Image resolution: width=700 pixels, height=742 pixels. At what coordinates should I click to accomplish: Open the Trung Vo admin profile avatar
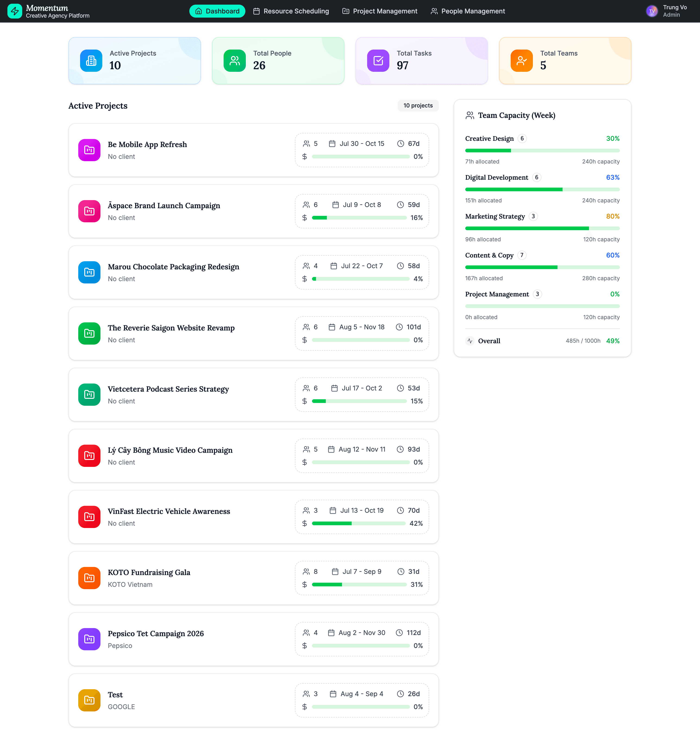click(652, 11)
